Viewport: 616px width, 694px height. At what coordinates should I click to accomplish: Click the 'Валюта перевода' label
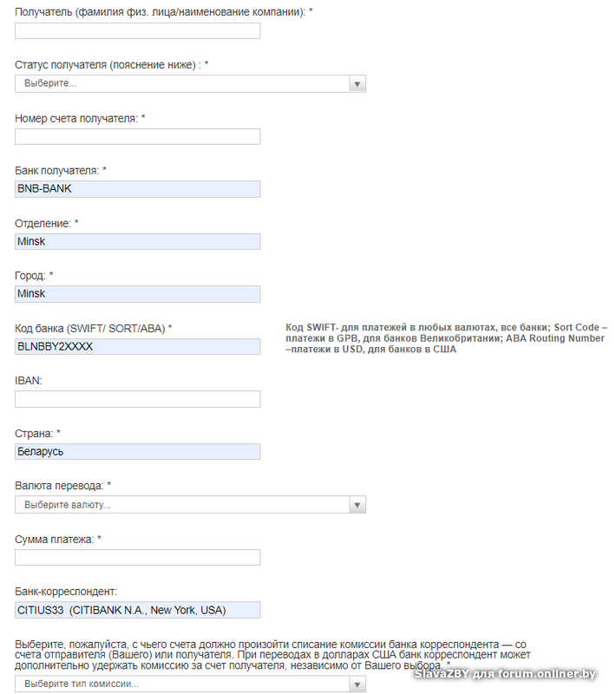coord(62,486)
